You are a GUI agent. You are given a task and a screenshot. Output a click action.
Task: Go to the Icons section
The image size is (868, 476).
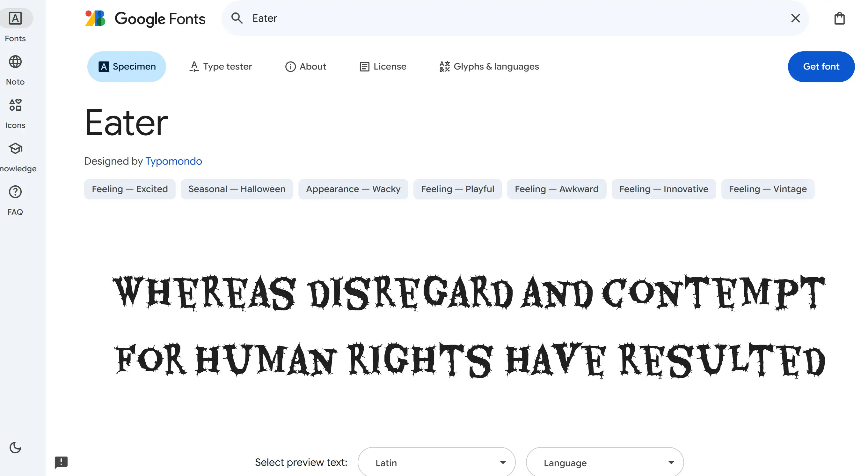click(15, 114)
